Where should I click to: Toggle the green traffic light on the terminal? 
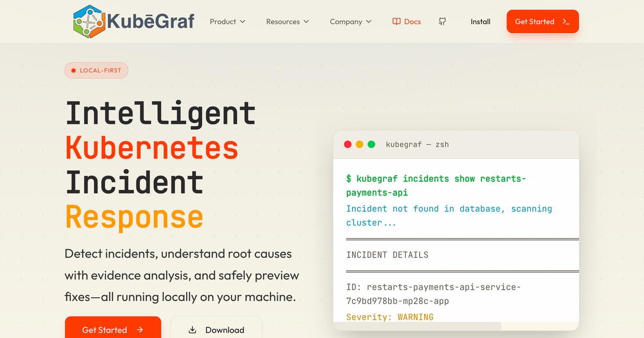click(x=371, y=144)
